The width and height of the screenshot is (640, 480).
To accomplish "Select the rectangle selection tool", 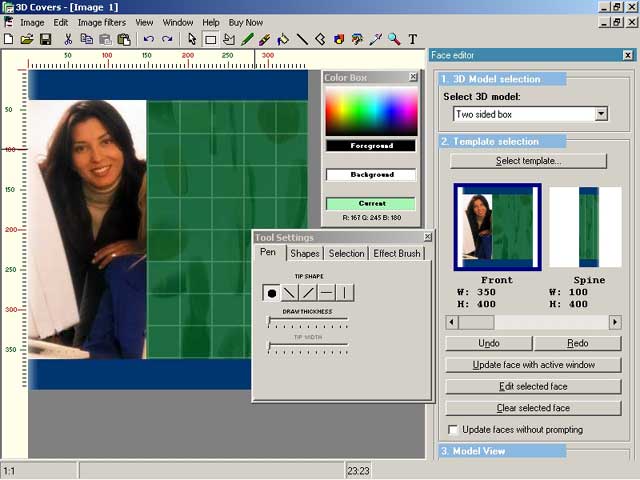I will (211, 39).
